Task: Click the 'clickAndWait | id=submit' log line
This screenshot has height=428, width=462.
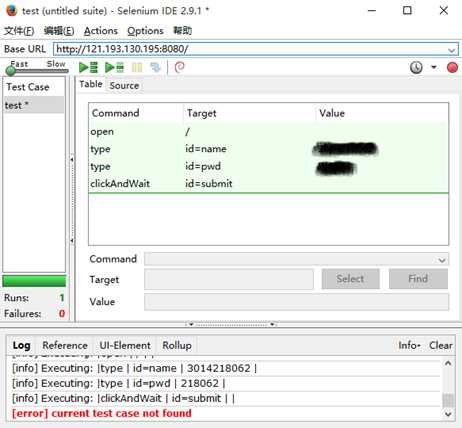Action: (123, 398)
